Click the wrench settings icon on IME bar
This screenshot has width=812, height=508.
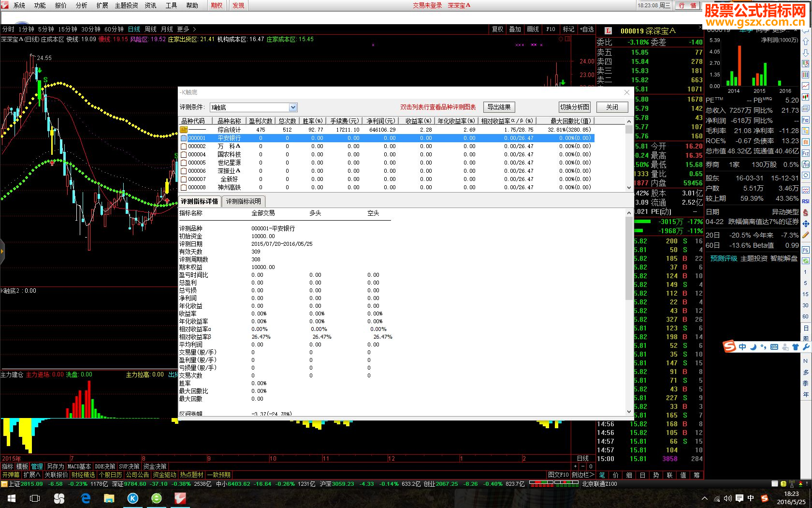pos(806,347)
